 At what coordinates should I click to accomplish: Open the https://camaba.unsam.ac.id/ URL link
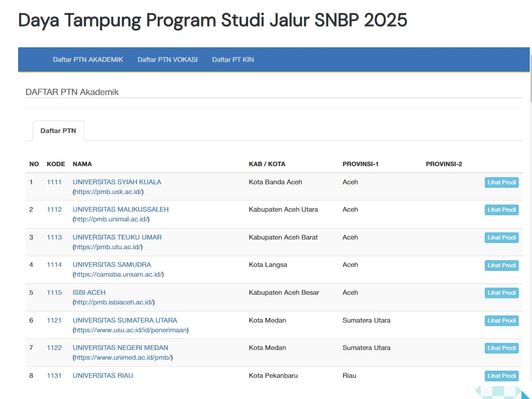117,274
